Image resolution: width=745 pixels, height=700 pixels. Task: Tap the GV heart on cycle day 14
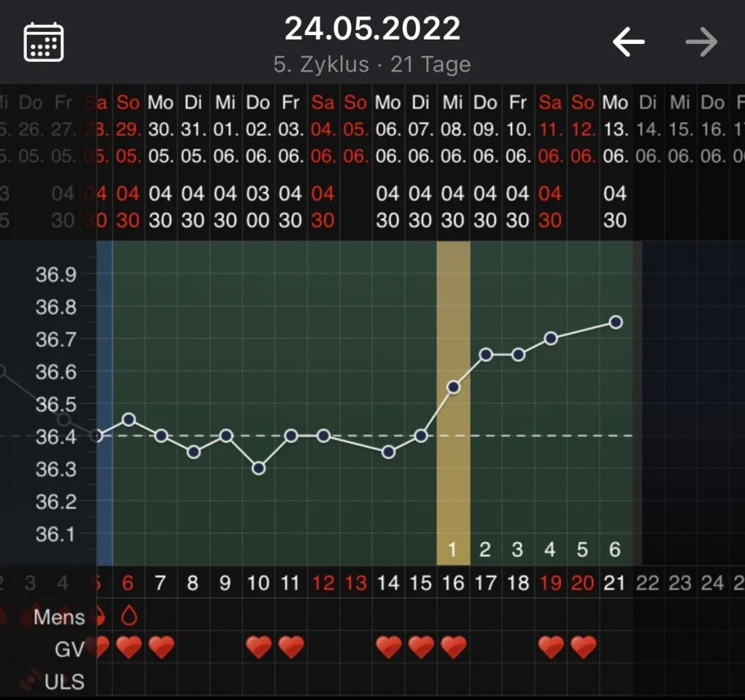click(x=389, y=647)
